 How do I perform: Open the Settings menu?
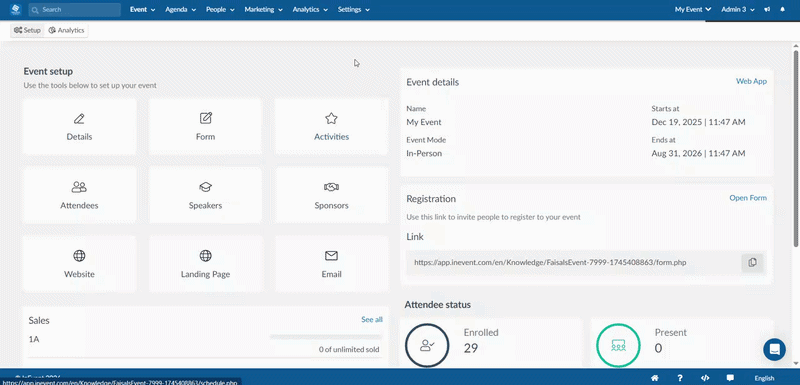354,10
